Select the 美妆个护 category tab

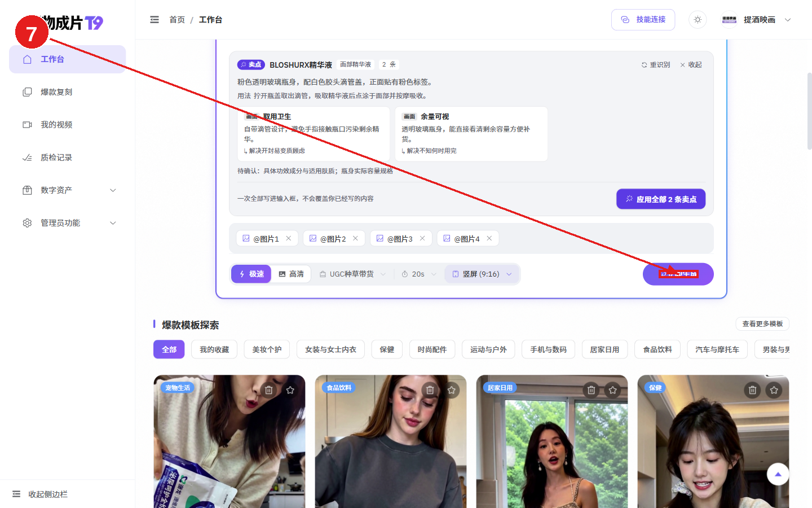267,349
